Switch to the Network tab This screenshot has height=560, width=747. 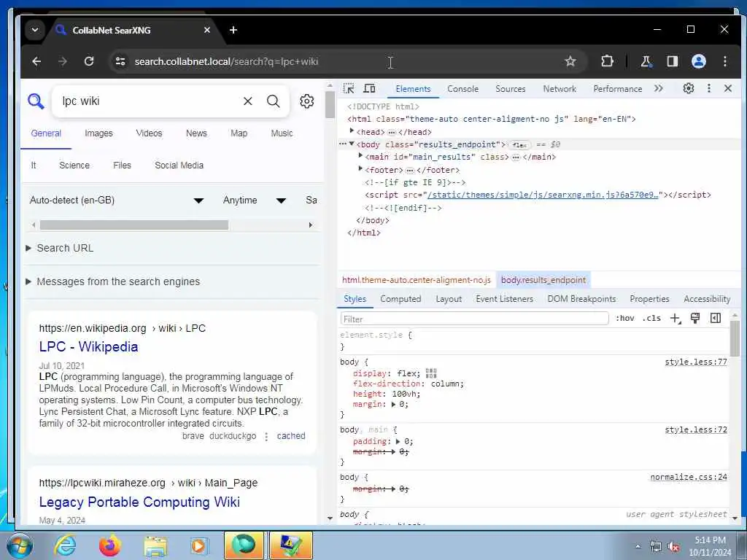pos(560,89)
